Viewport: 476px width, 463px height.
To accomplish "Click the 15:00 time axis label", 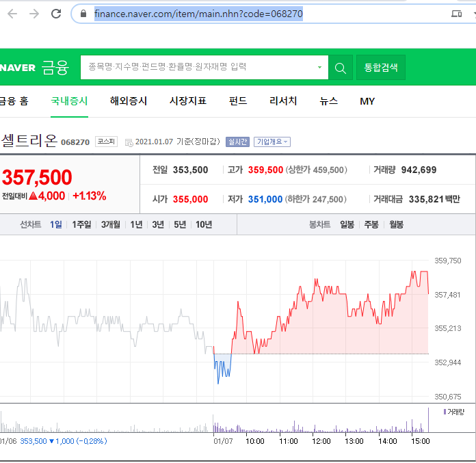I will point(421,441).
